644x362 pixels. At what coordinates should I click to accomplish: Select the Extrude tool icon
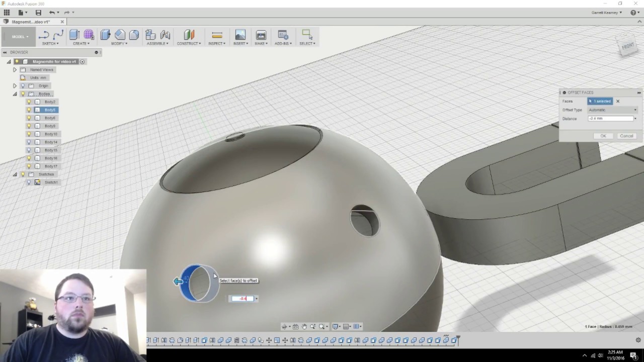point(74,35)
